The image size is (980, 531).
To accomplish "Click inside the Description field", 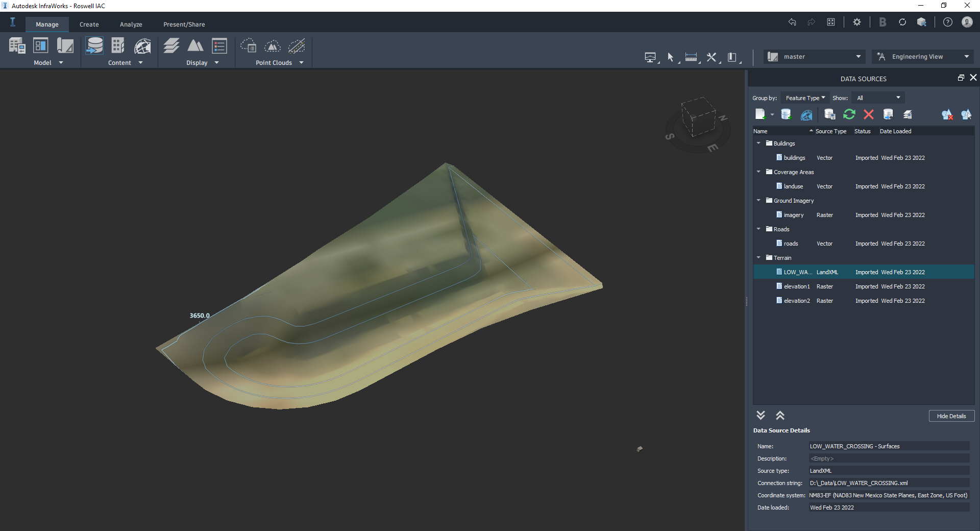I will [x=888, y=458].
